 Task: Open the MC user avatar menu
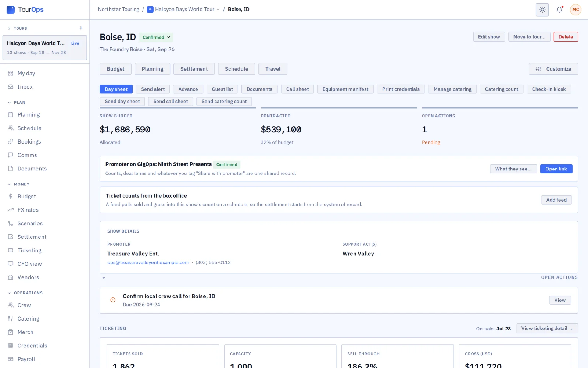[576, 10]
